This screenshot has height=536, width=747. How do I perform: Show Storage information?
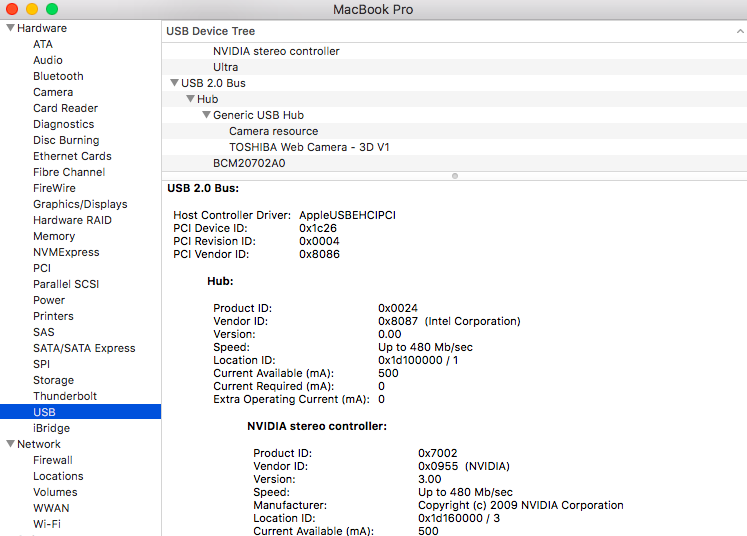click(x=53, y=380)
